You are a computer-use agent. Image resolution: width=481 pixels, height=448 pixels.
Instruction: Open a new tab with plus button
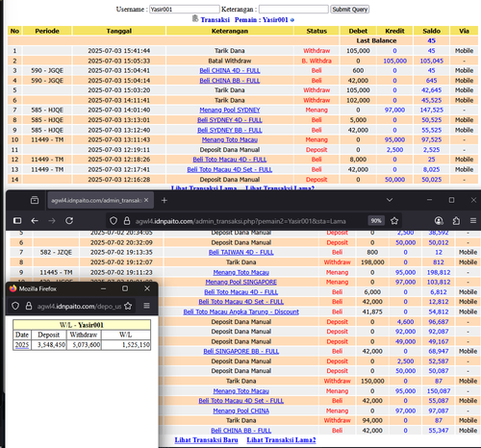click(x=165, y=200)
